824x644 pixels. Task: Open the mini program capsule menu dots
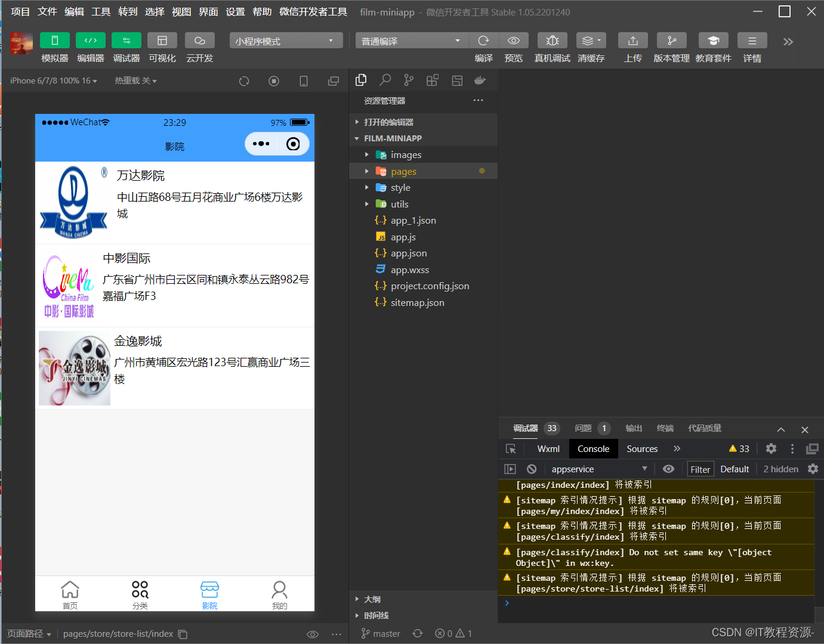[x=261, y=144]
